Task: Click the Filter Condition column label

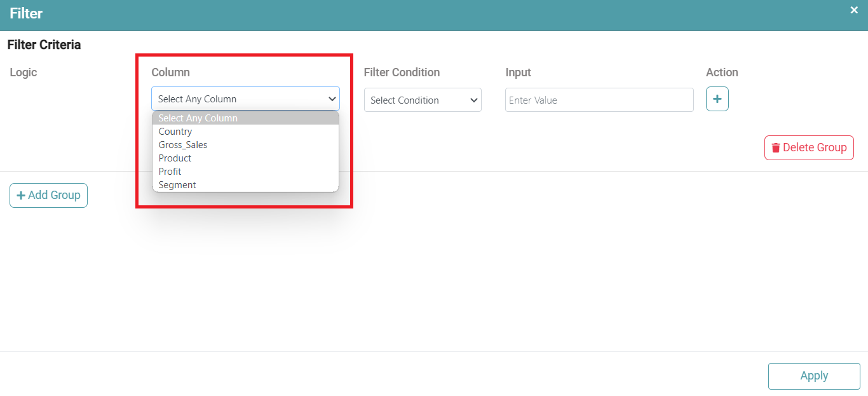Action: click(402, 72)
